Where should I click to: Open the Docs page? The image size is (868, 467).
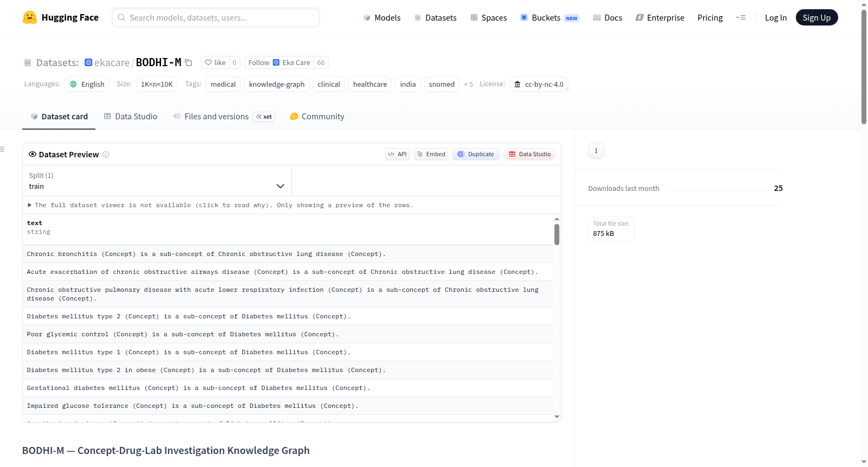coord(608,17)
